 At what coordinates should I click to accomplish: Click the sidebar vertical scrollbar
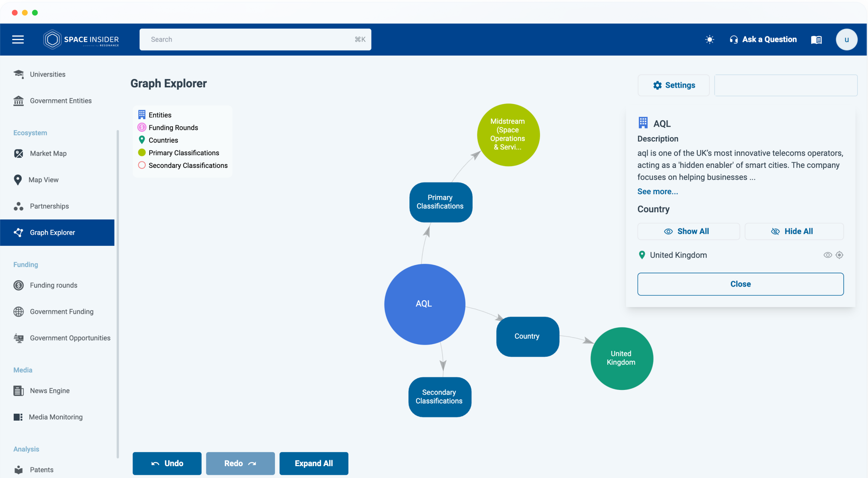pos(118,294)
